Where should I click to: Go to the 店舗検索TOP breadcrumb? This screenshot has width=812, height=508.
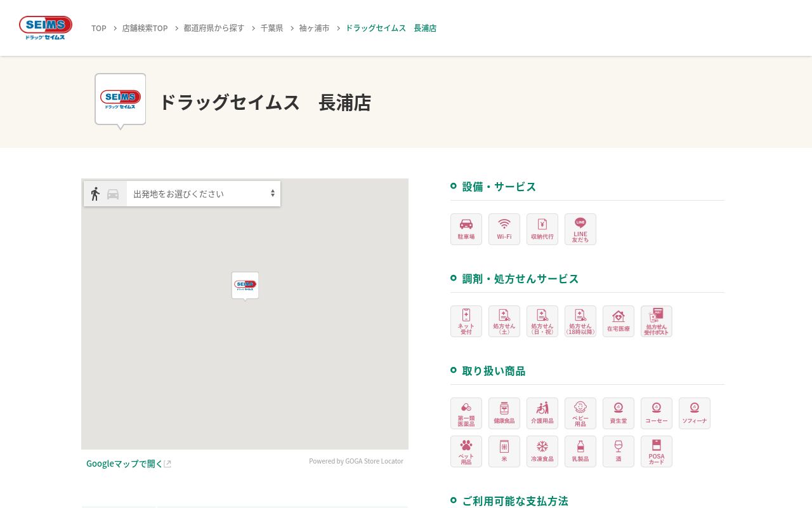point(145,28)
